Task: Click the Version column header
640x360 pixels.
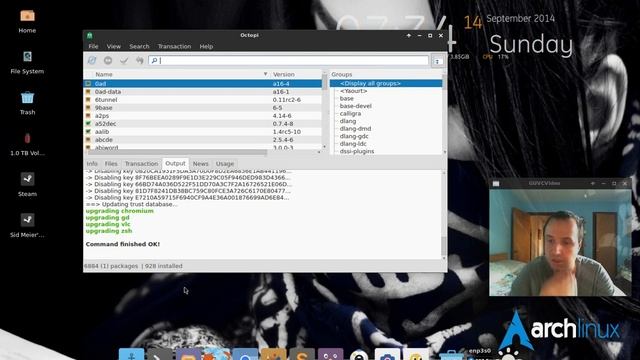Action: coord(296,74)
